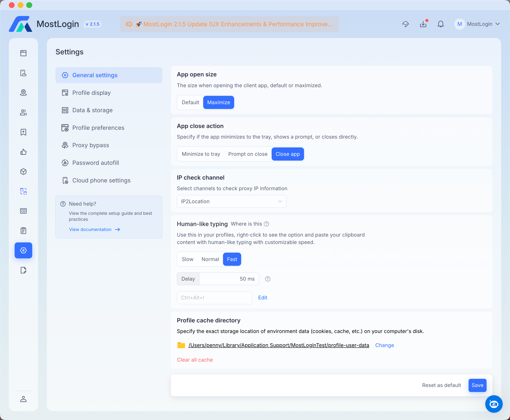Image resolution: width=510 pixels, height=420 pixels.
Task: Open the thumbs-up sidebar icon
Action: (23, 152)
